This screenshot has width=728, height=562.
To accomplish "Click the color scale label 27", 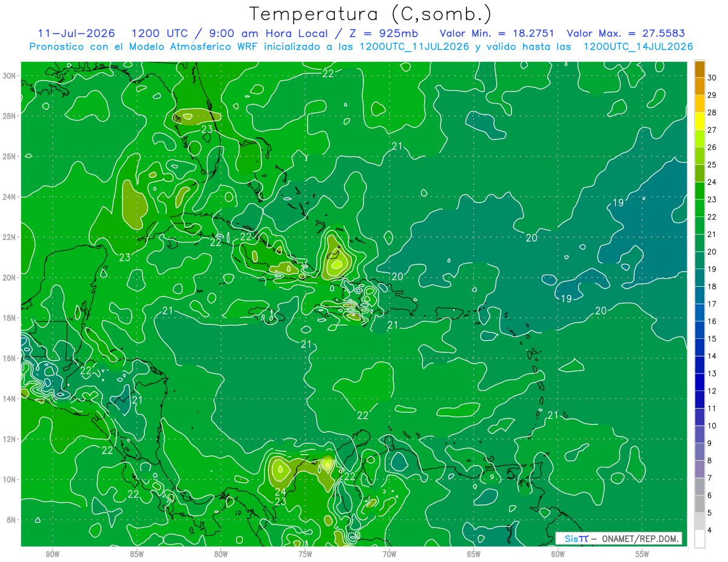I will click(x=712, y=130).
